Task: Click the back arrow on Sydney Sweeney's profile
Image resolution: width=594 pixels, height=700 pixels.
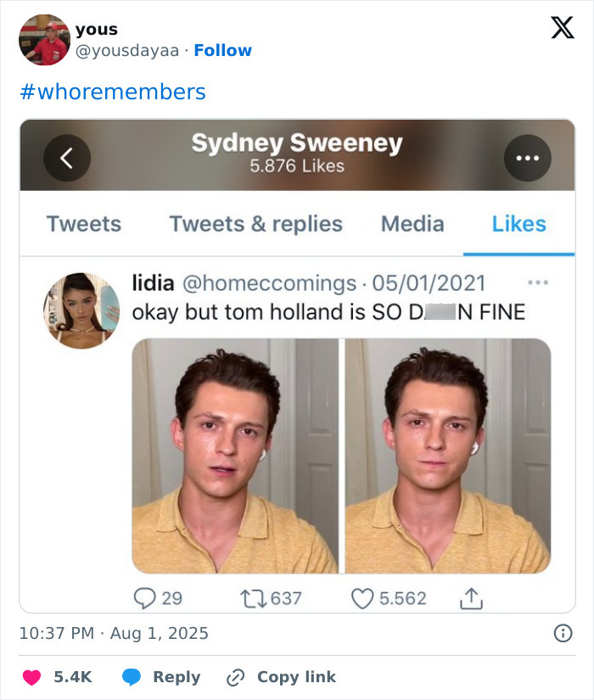Action: (68, 156)
